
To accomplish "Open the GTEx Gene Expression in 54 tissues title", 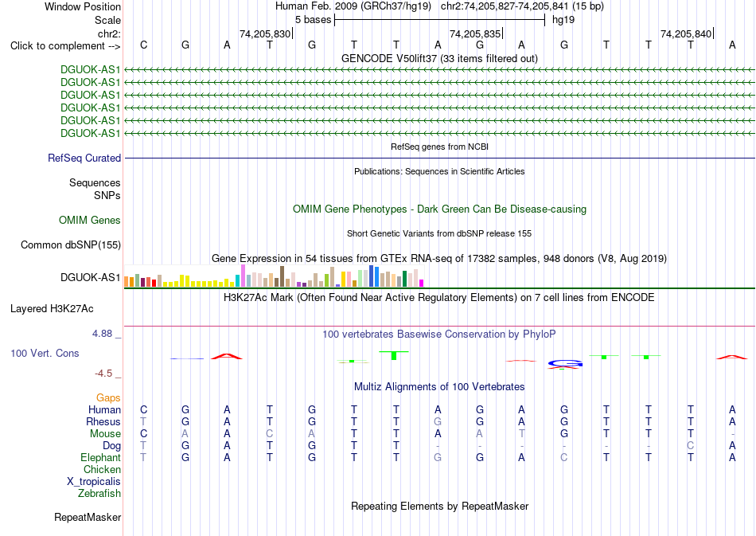I will tap(439, 259).
